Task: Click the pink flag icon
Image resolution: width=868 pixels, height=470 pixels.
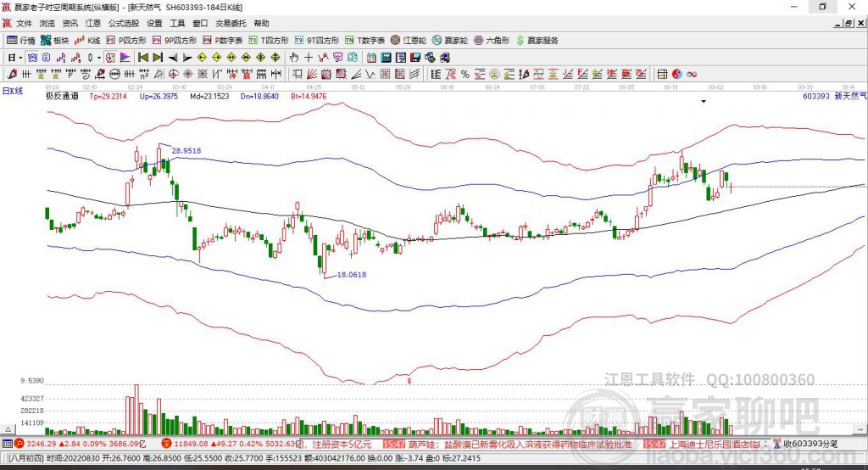Action: click(x=125, y=58)
